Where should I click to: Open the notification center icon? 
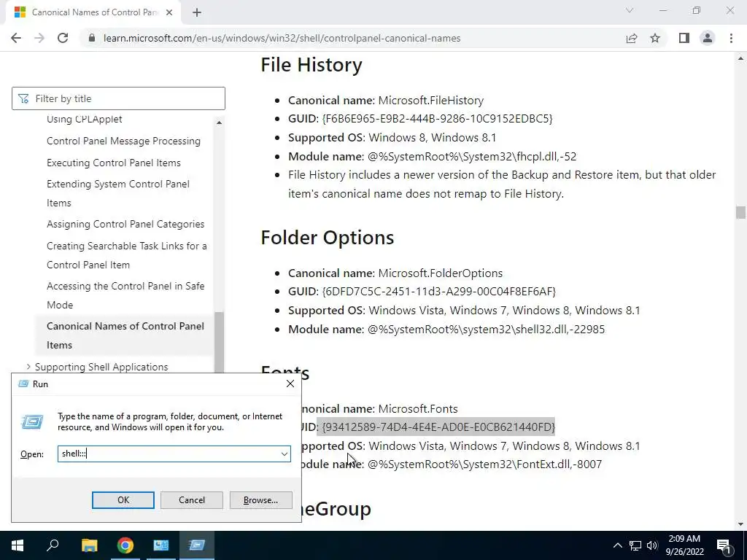click(724, 545)
